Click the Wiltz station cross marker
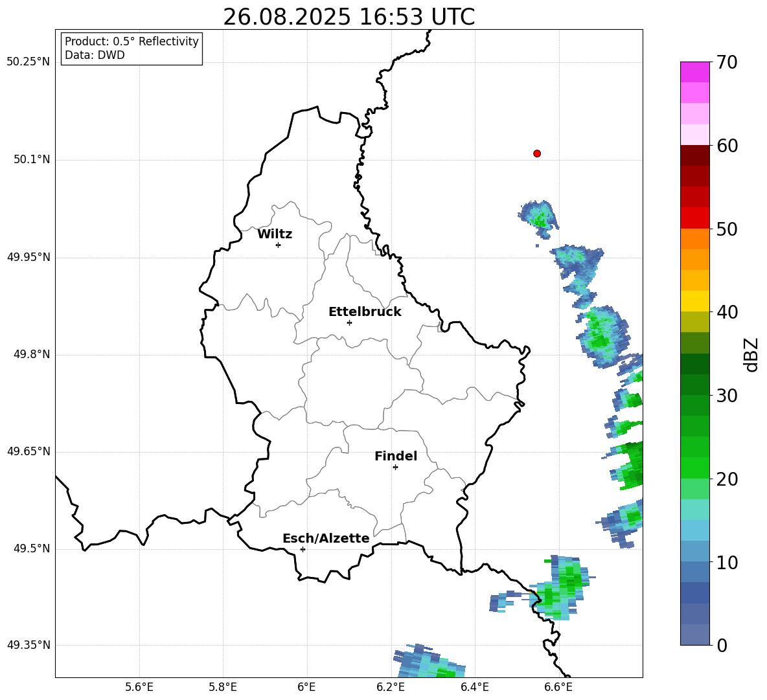Image resolution: width=767 pixels, height=700 pixels. click(x=278, y=245)
